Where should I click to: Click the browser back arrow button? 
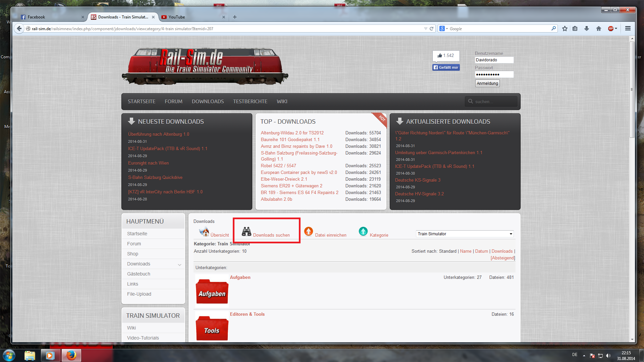click(x=19, y=28)
